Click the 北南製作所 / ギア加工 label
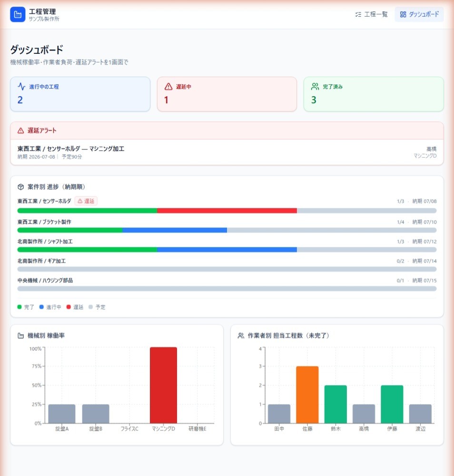454x476 pixels. (41, 261)
